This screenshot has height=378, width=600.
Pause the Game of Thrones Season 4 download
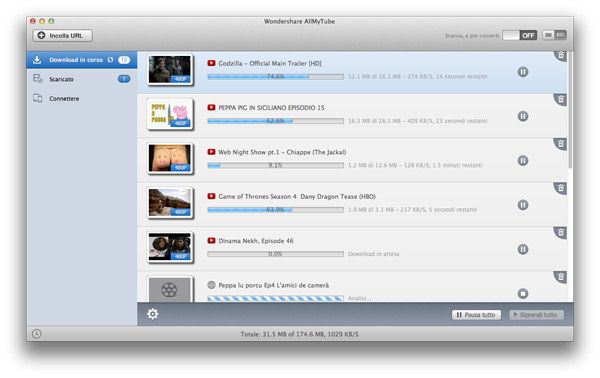click(523, 205)
